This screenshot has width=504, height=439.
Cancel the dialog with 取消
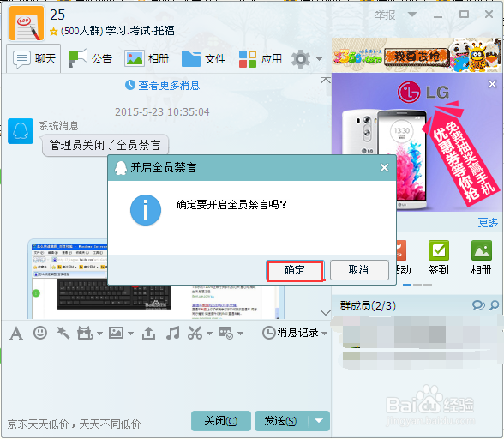[x=359, y=270]
